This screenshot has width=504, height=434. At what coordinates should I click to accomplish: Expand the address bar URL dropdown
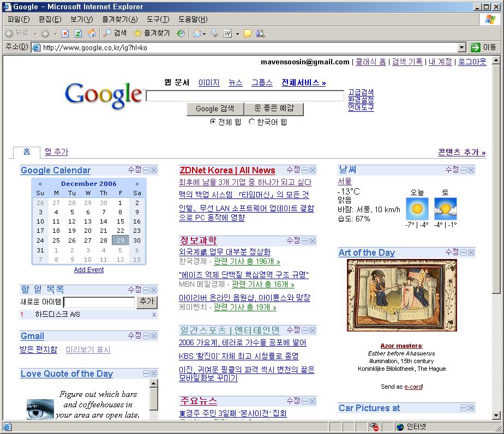[x=462, y=47]
